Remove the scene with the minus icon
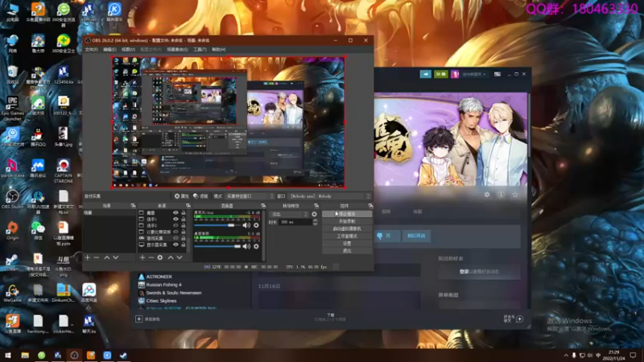This screenshot has height=362, width=644. click(x=96, y=257)
